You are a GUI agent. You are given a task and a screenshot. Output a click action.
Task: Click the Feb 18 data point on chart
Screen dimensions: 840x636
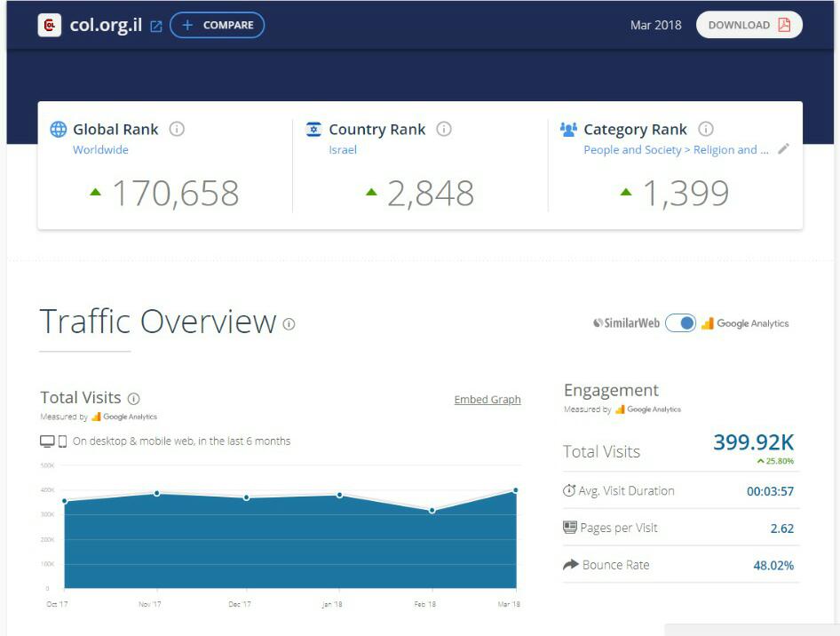coord(432,511)
